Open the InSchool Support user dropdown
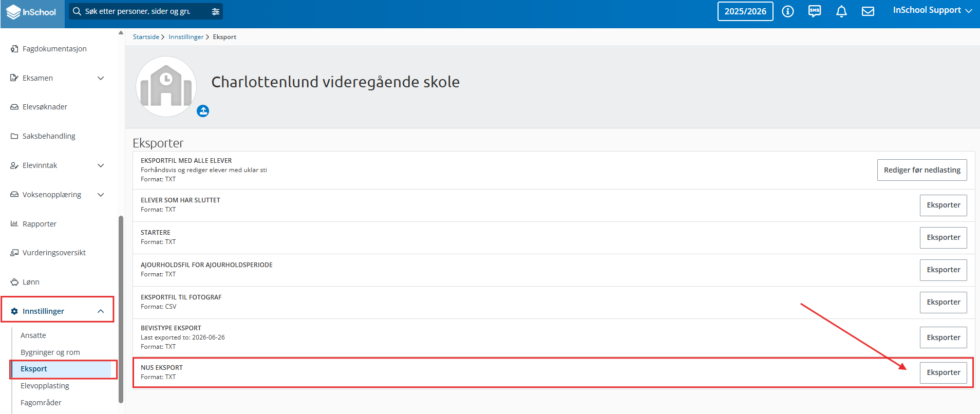 pos(932,10)
